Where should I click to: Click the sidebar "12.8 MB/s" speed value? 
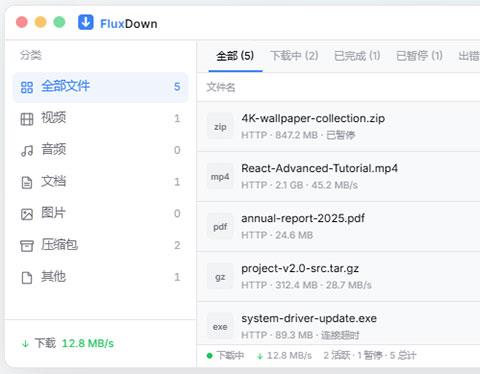88,343
